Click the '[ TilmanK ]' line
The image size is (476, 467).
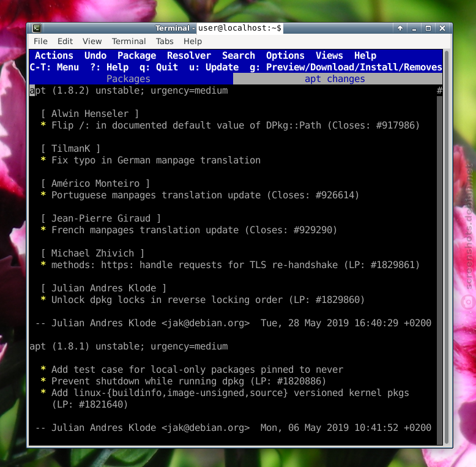pyautogui.click(x=70, y=149)
